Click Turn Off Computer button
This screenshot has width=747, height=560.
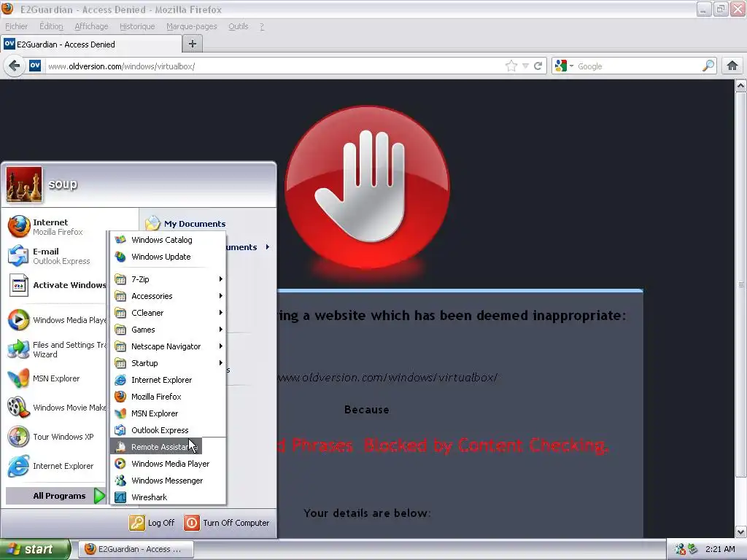(x=227, y=523)
